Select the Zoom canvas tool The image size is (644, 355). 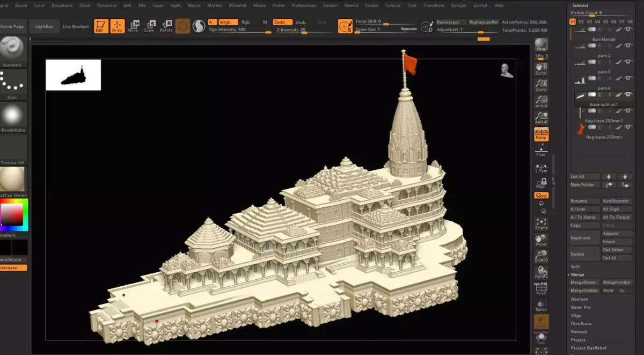coord(541,85)
